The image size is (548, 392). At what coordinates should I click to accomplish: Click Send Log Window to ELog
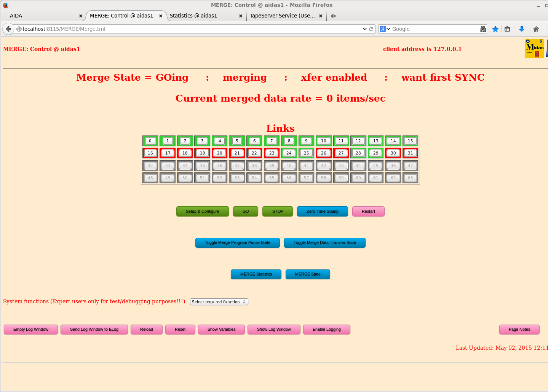(94, 330)
